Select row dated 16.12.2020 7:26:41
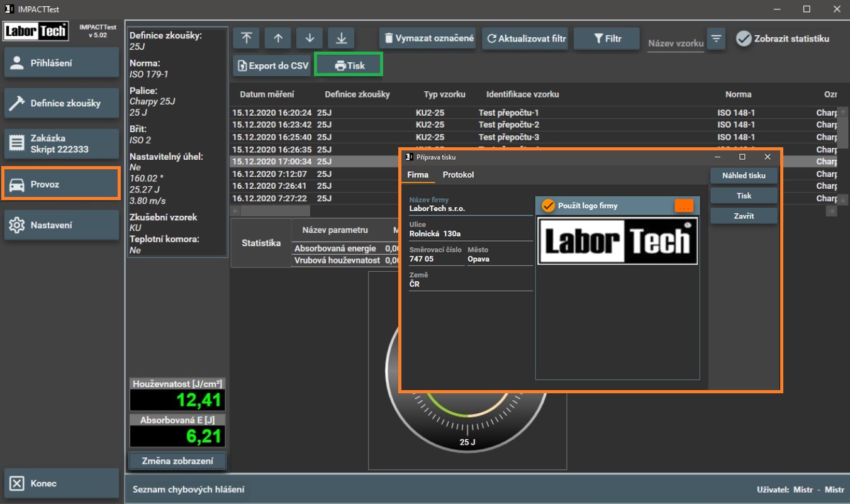This screenshot has width=850, height=504. click(315, 186)
